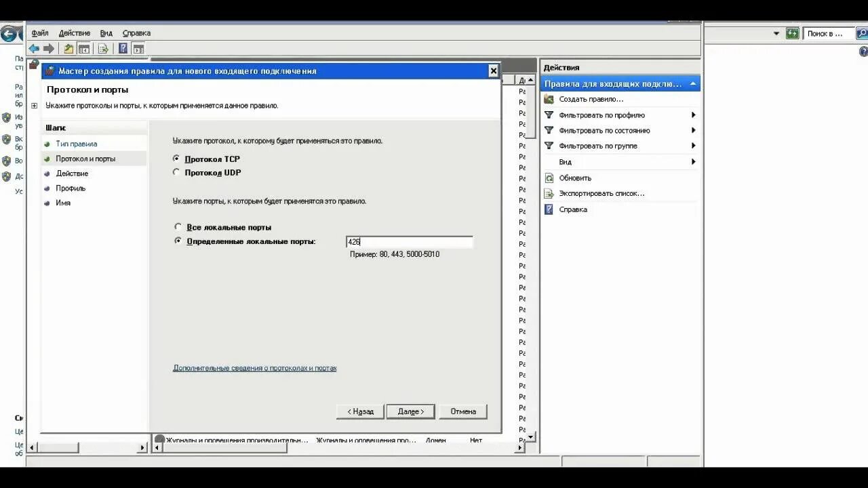This screenshot has width=868, height=488.
Task: Click the funnel icon next to Фильтровать по профилю
Action: click(x=549, y=115)
